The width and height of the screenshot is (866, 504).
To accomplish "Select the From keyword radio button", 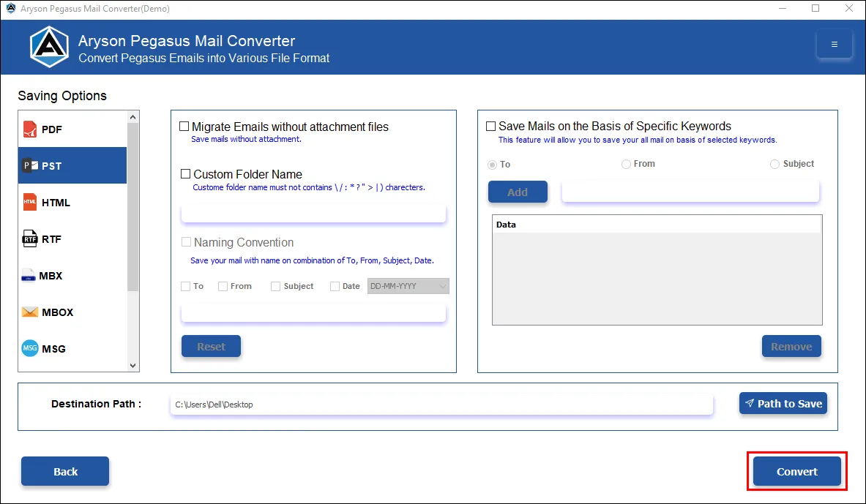I will (x=626, y=164).
